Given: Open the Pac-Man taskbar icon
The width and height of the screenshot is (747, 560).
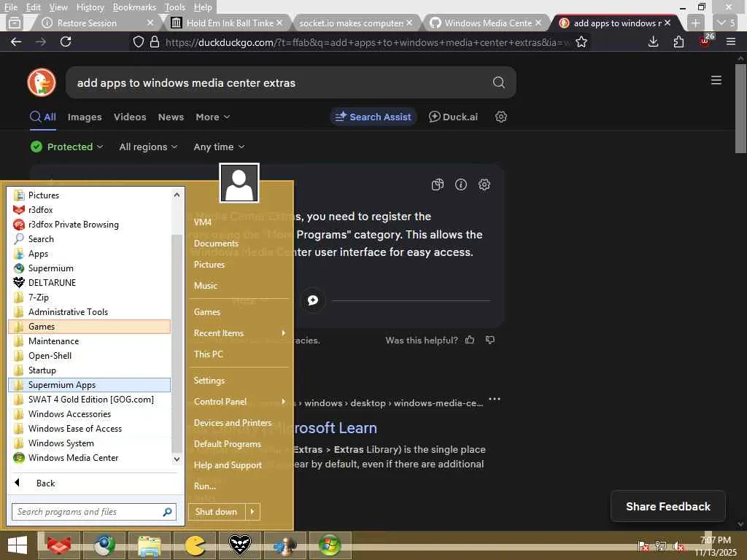Looking at the screenshot, I should pyautogui.click(x=195, y=545).
